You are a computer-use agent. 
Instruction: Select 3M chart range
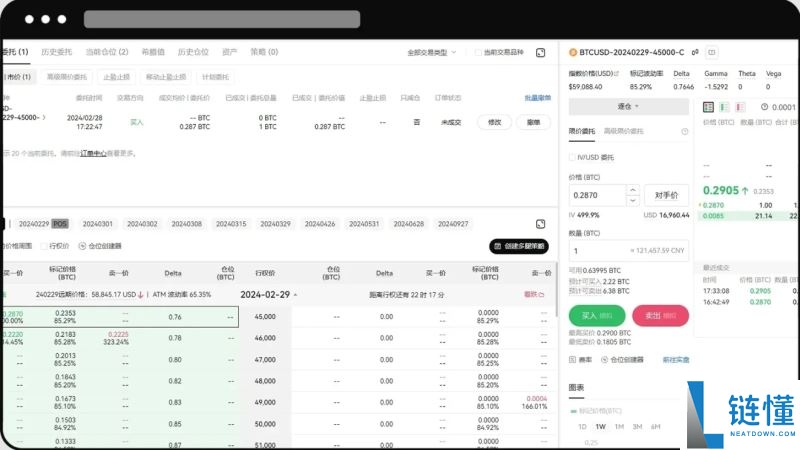637,427
